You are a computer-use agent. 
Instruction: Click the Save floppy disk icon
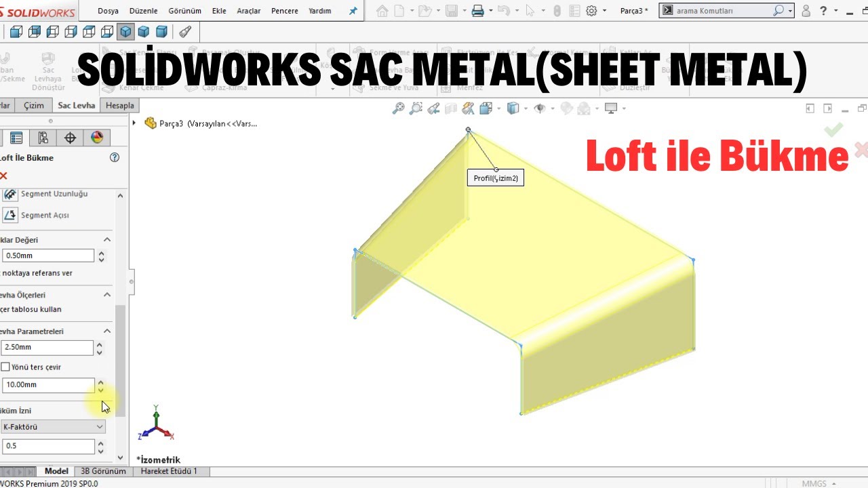pyautogui.click(x=452, y=11)
